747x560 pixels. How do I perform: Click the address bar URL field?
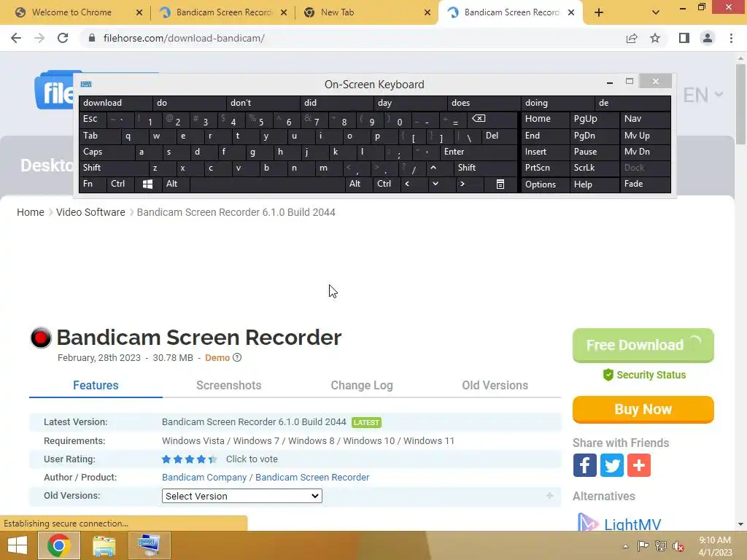(352, 38)
